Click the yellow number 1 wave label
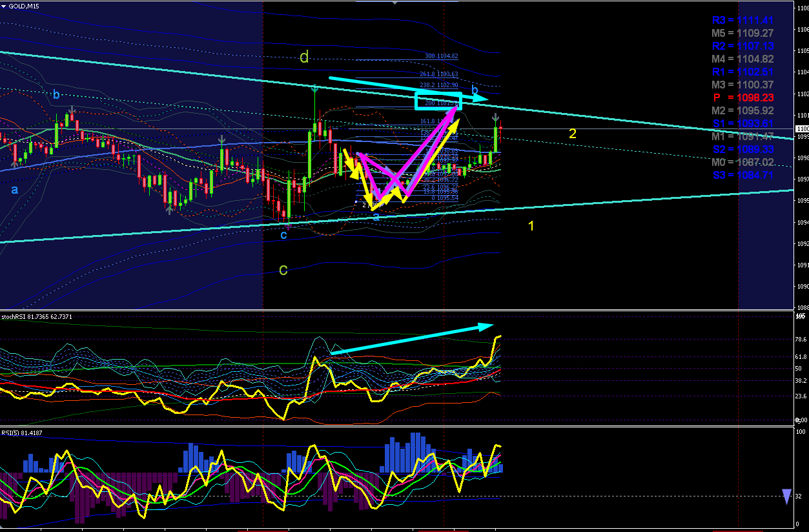This screenshot has width=809, height=532. click(x=531, y=226)
